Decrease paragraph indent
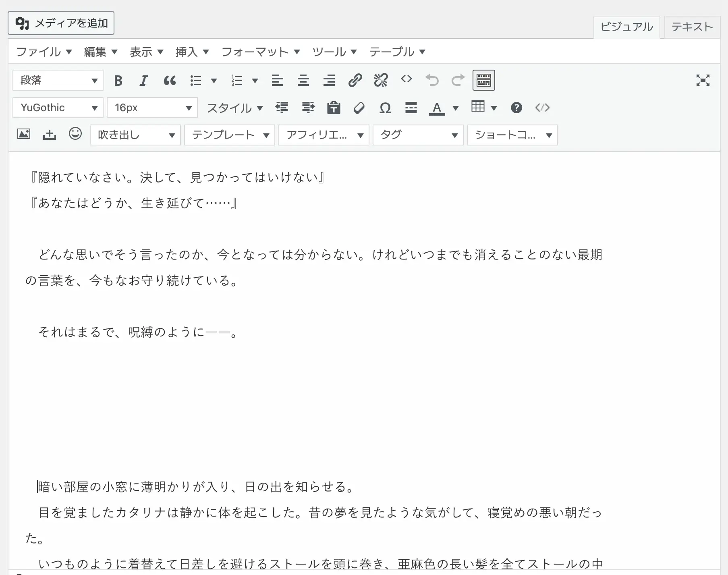Screen dimensions: 728x575 (282, 108)
